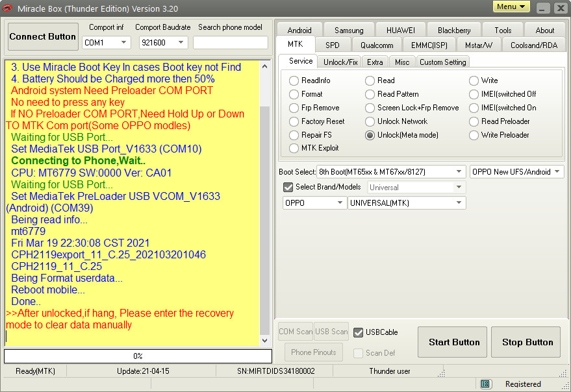571x392 pixels.
Task: Select the Frp Remove radio option
Action: pyautogui.click(x=294, y=108)
